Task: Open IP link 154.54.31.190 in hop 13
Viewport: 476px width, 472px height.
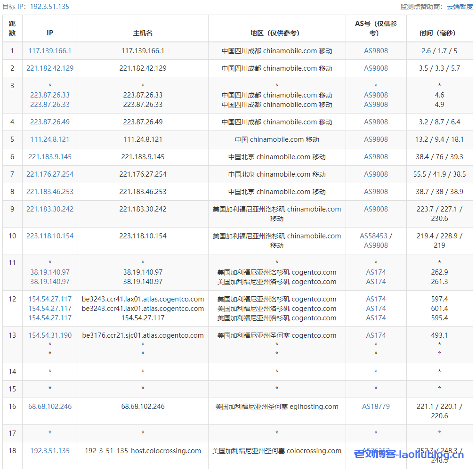Action: [50, 335]
